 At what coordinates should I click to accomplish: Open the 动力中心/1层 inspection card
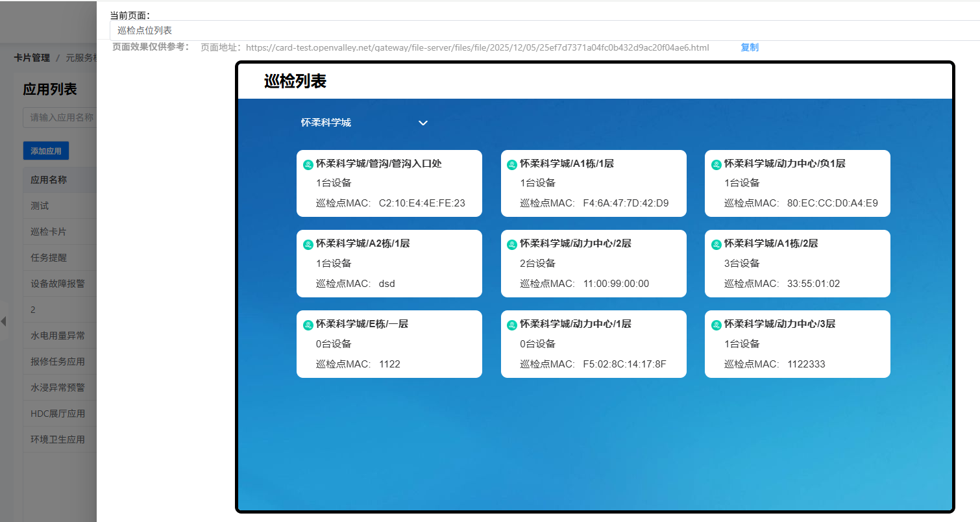[x=593, y=344]
